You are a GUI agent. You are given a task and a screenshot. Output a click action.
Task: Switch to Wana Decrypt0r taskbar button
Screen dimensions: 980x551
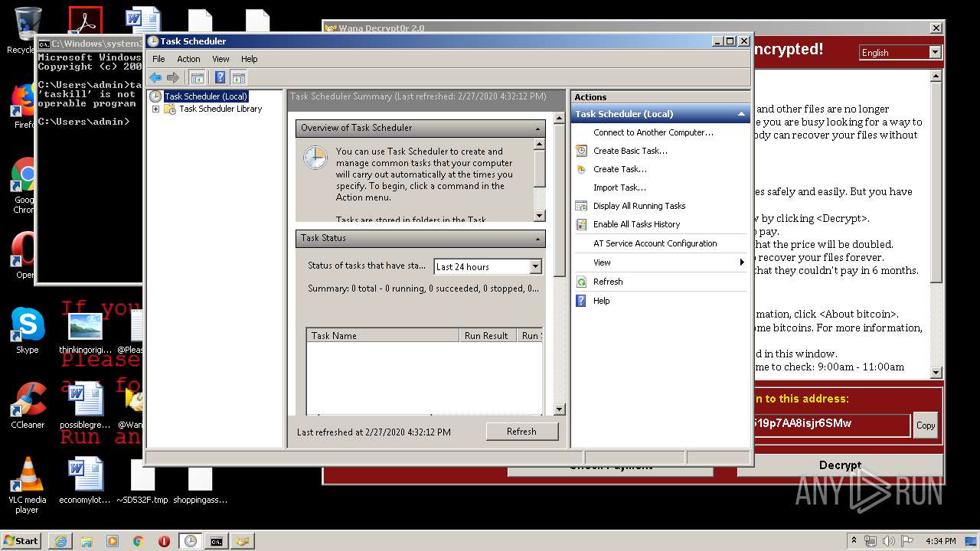(243, 541)
